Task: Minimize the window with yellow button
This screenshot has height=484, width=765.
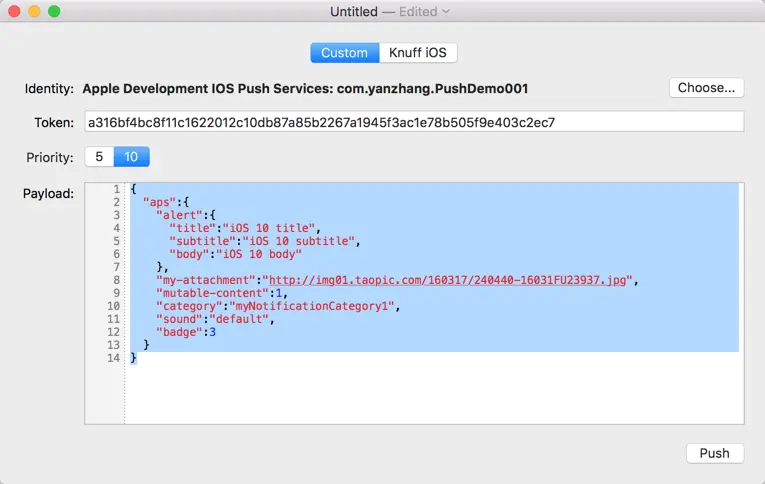Action: coord(34,11)
